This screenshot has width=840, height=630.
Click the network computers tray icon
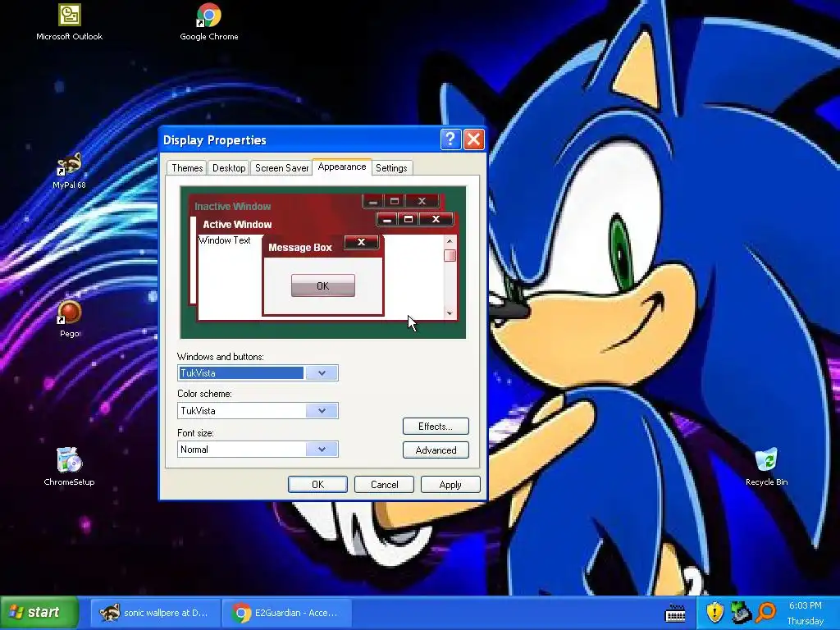741,612
